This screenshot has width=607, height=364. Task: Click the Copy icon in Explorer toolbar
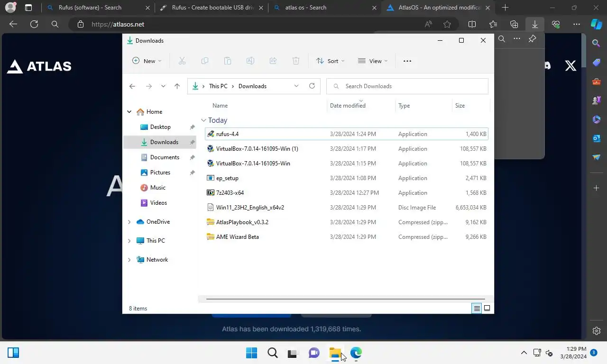click(205, 61)
